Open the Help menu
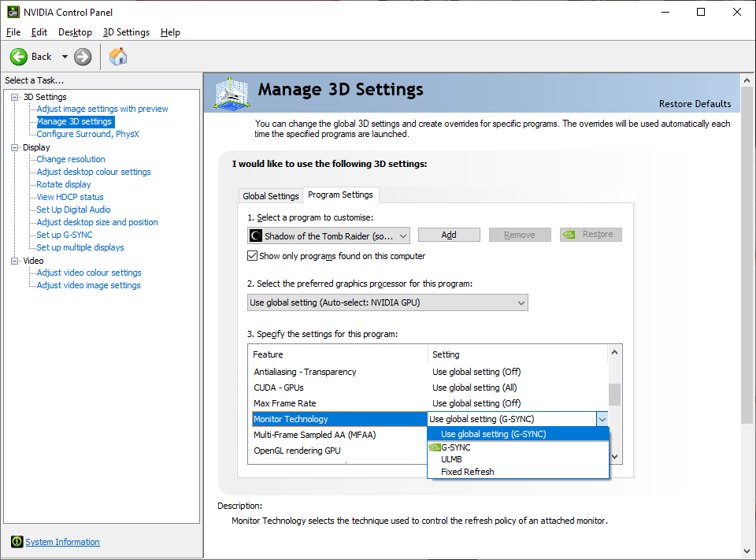The height and width of the screenshot is (560, 756). click(170, 32)
